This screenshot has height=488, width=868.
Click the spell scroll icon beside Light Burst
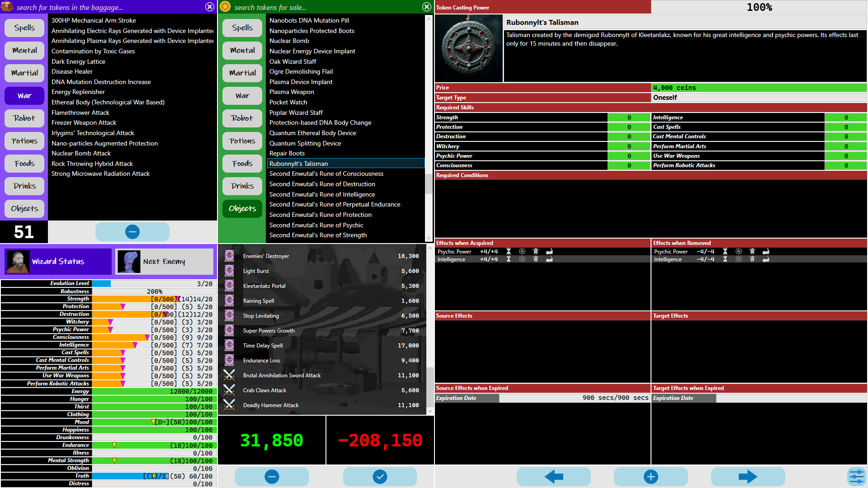click(229, 271)
